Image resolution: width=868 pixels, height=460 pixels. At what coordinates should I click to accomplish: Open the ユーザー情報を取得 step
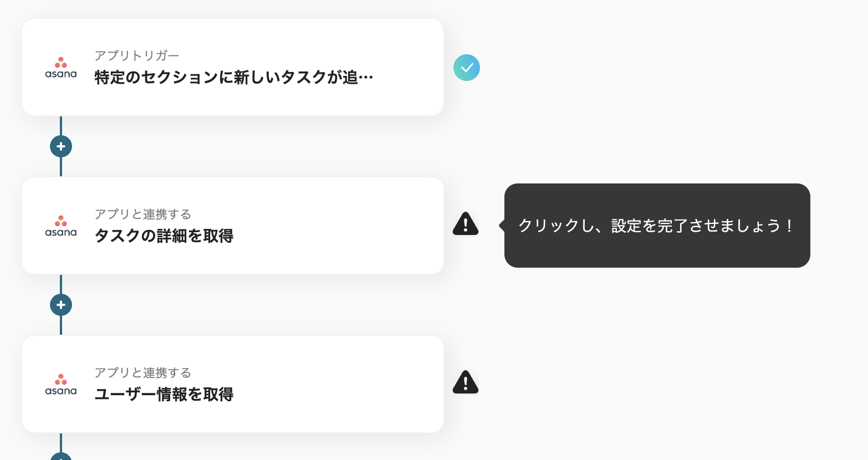[164, 395]
